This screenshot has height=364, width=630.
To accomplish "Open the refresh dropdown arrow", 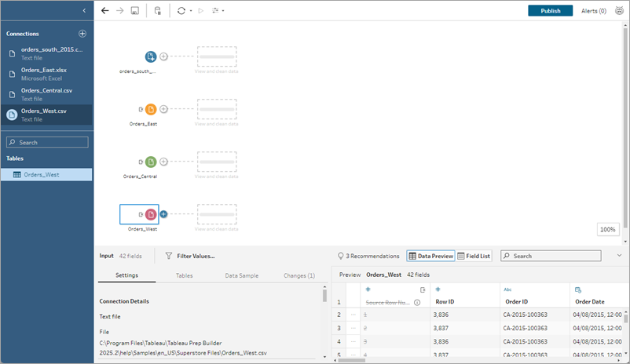I will pyautogui.click(x=191, y=11).
